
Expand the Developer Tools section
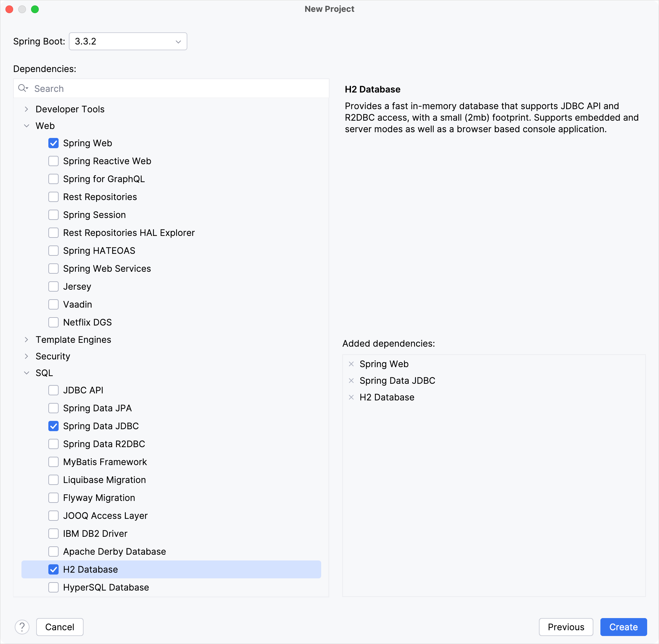tap(26, 109)
